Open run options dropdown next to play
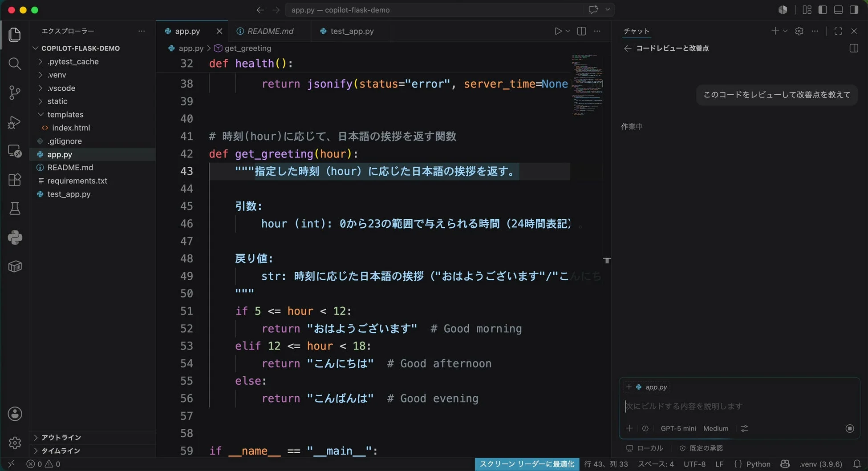Image resolution: width=868 pixels, height=471 pixels. 568,31
